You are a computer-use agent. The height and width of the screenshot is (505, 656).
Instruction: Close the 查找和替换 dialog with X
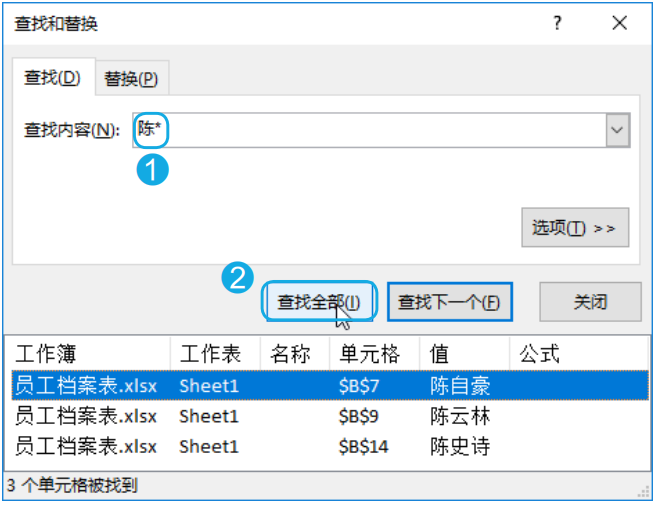pos(620,23)
